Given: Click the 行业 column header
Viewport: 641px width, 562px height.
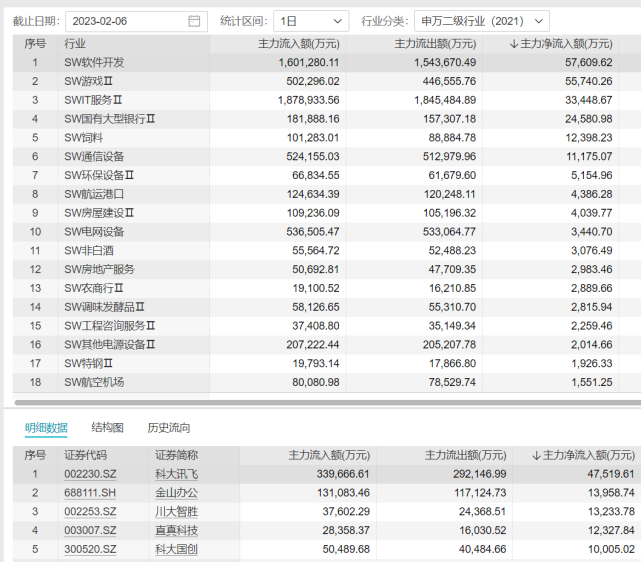Looking at the screenshot, I should tap(75, 44).
